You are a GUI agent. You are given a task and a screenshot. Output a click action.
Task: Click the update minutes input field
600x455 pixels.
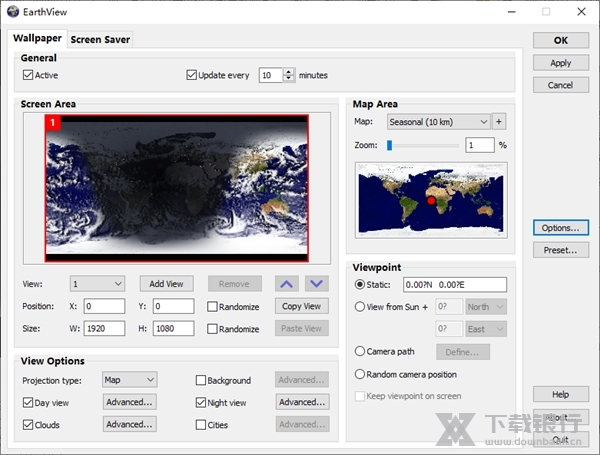pos(271,75)
